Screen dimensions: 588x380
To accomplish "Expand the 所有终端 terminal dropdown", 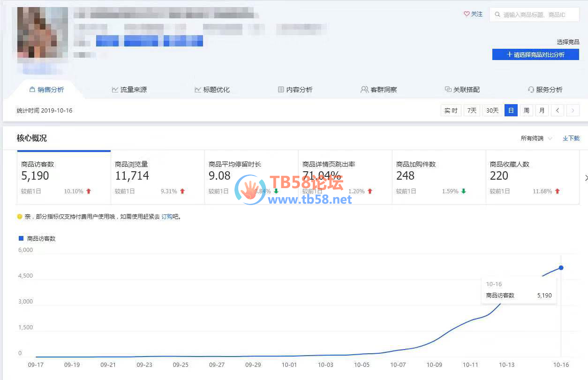I will (536, 138).
